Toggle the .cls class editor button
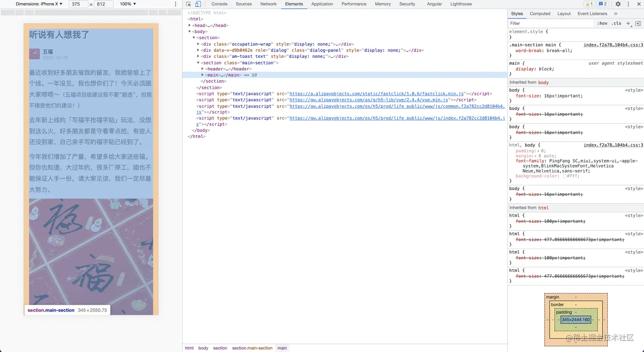Screen dimensions: 644x352 tap(616, 23)
